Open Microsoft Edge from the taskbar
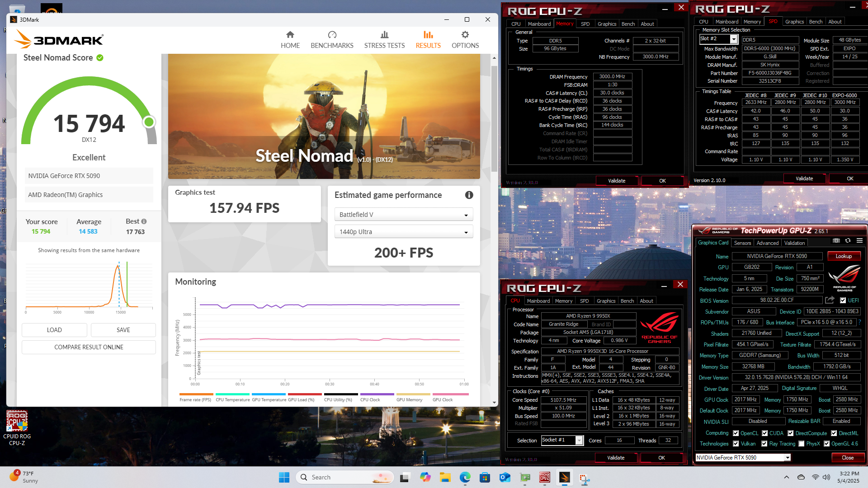Screen dimensions: 868x488 tap(465, 477)
